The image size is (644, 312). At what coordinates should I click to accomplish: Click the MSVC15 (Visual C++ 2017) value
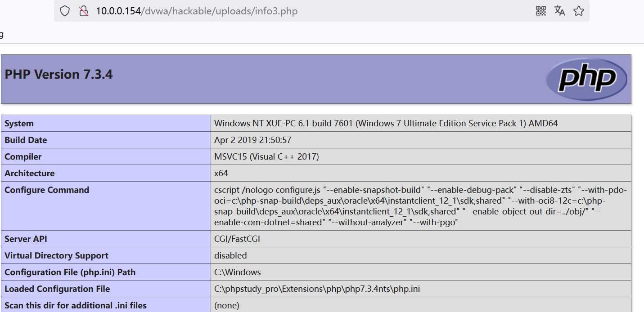266,156
